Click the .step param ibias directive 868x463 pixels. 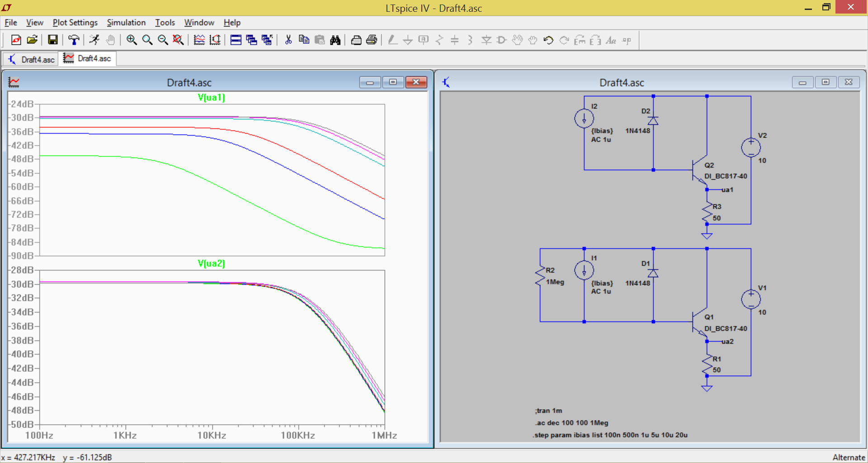(x=610, y=435)
